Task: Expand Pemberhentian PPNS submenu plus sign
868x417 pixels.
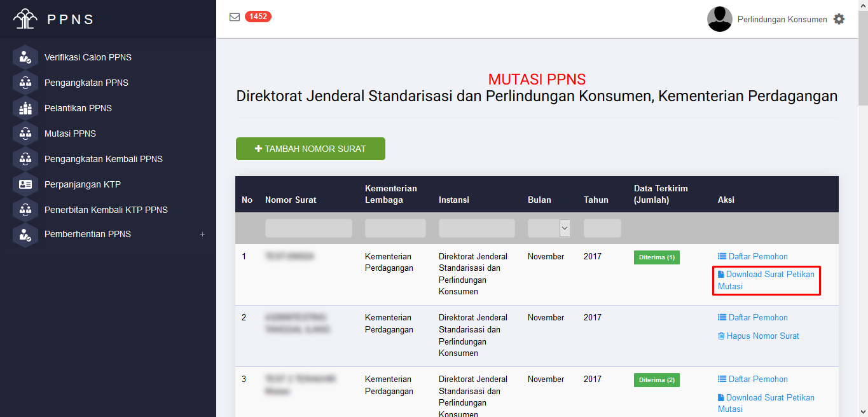Action: (202, 235)
